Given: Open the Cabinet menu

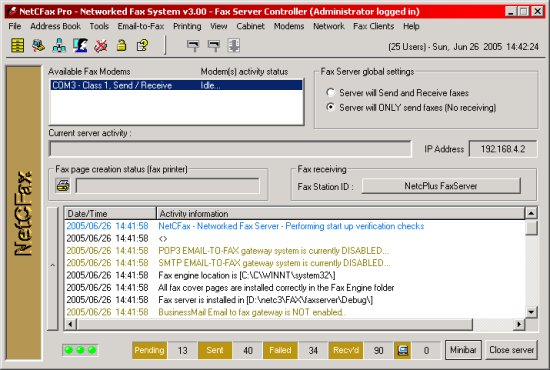Looking at the screenshot, I should pos(250,26).
